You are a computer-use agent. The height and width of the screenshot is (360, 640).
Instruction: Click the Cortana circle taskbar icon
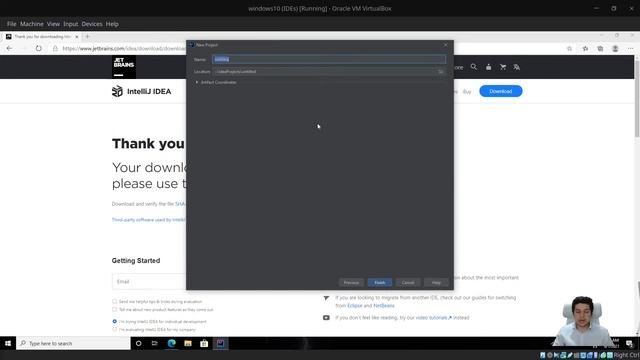point(138,343)
